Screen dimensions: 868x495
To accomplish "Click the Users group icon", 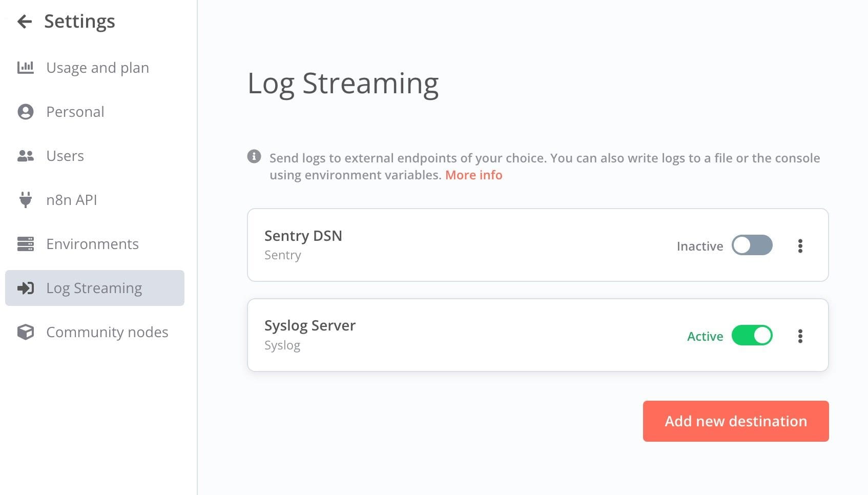I will pos(25,156).
